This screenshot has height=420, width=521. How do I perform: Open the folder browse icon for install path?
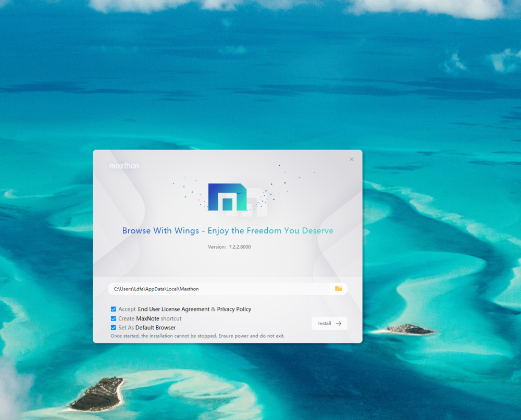coord(338,289)
